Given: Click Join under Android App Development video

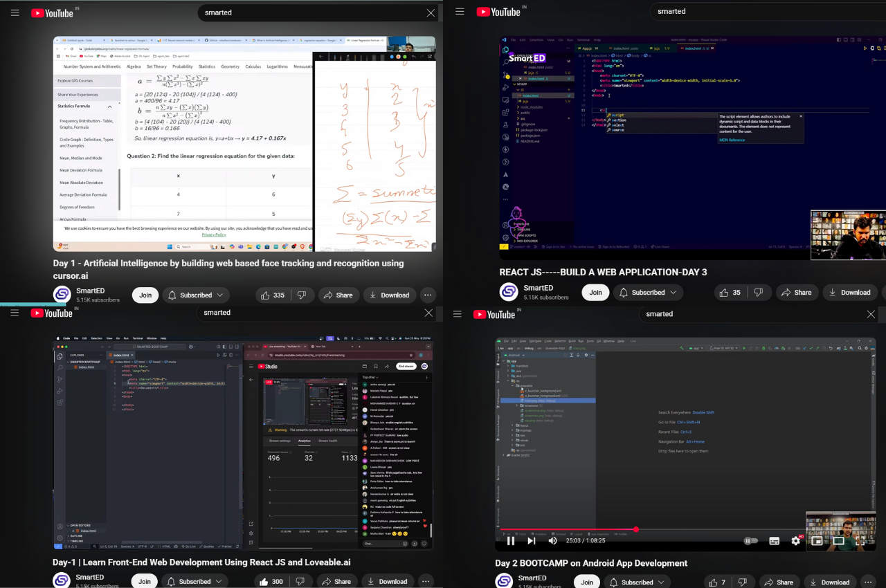Looking at the screenshot, I should point(586,582).
